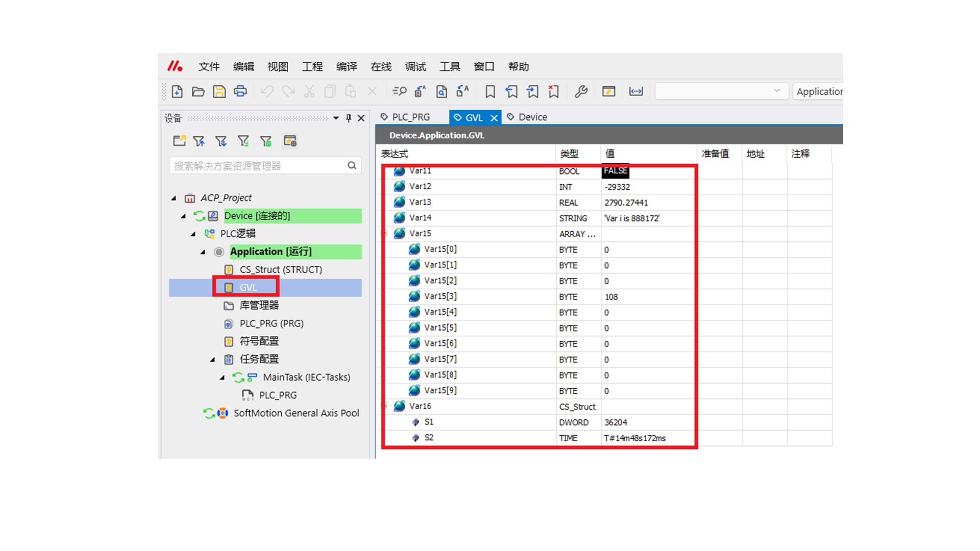Click the Save project icon
The width and height of the screenshot is (980, 551).
point(219,91)
